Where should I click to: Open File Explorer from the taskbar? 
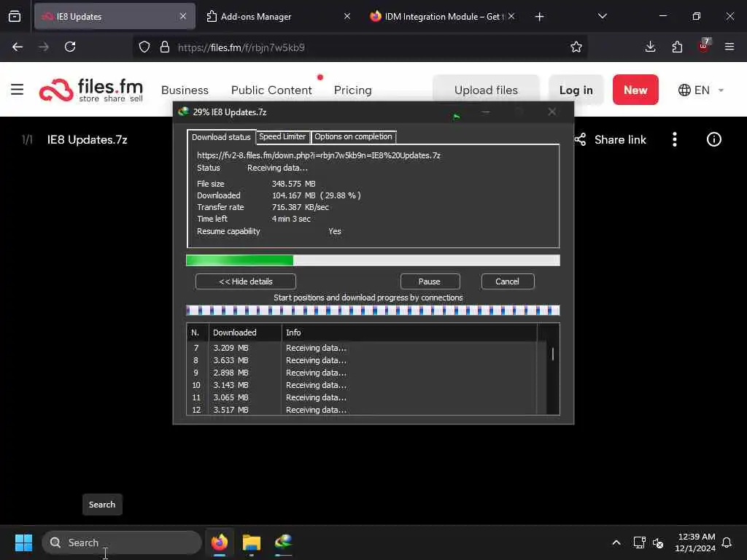coord(251,542)
